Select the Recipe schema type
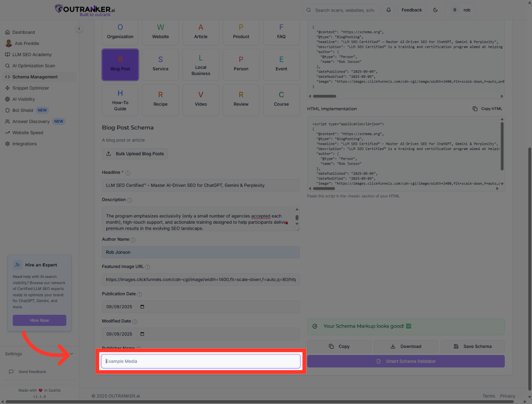The height and width of the screenshot is (404, 532). pyautogui.click(x=160, y=100)
